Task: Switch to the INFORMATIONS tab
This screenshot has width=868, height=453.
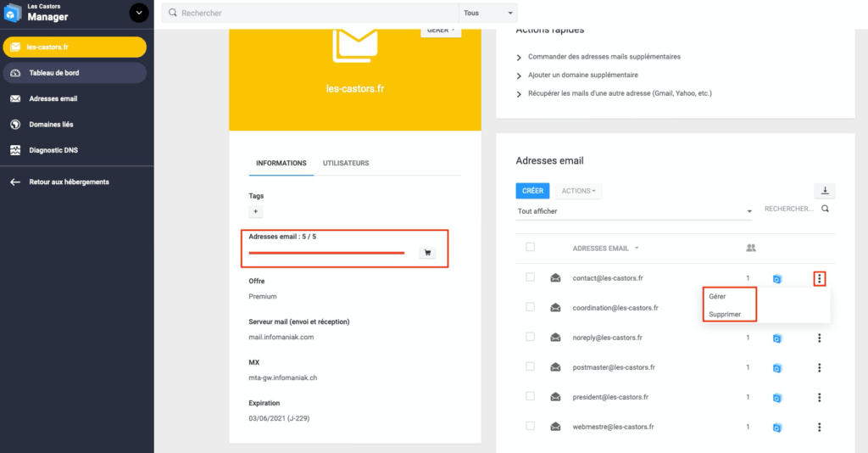Action: 281,164
